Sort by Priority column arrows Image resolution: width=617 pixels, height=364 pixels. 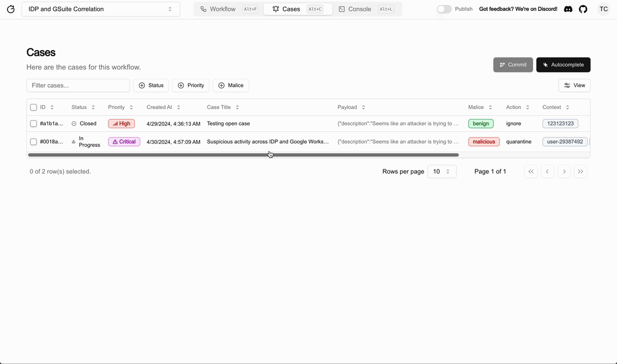coord(131,107)
